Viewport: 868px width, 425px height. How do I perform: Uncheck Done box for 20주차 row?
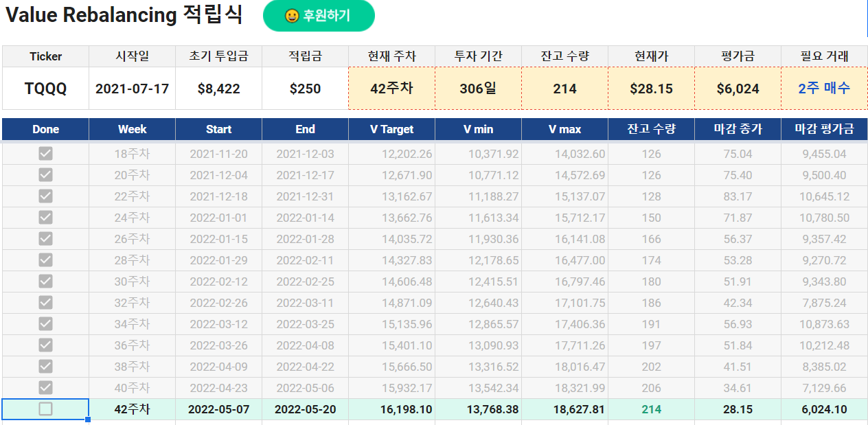pyautogui.click(x=45, y=175)
